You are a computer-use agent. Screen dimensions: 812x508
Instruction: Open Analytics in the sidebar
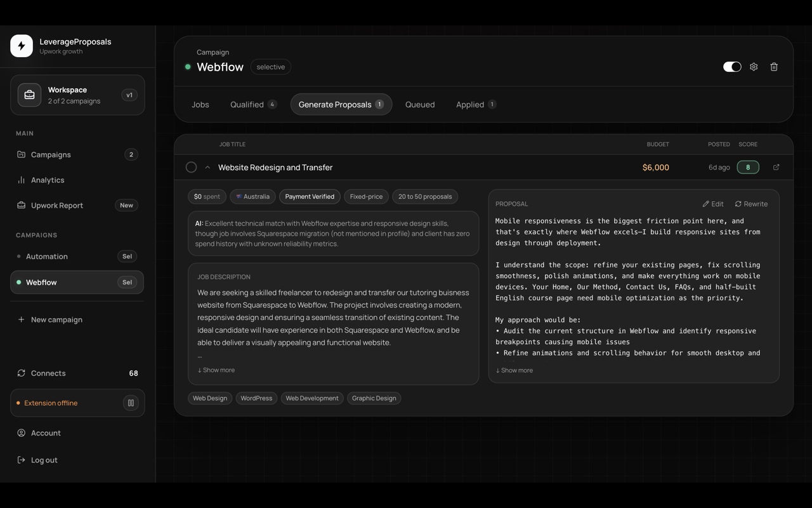coord(77,180)
